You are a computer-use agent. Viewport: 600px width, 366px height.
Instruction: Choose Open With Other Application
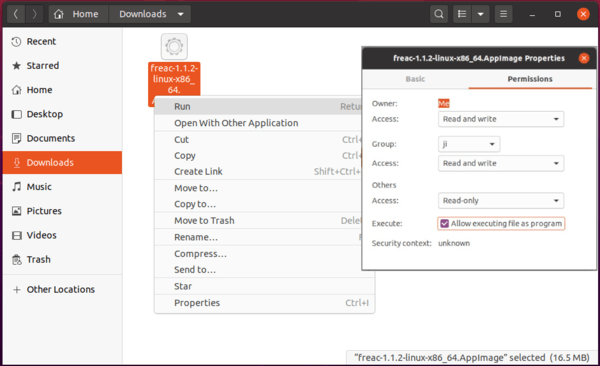coord(258,123)
